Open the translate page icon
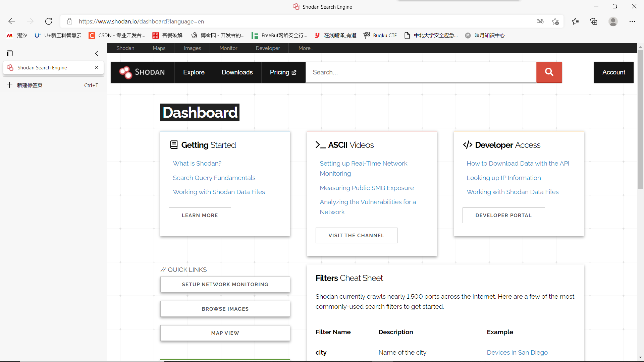This screenshot has height=362, width=644. (540, 21)
